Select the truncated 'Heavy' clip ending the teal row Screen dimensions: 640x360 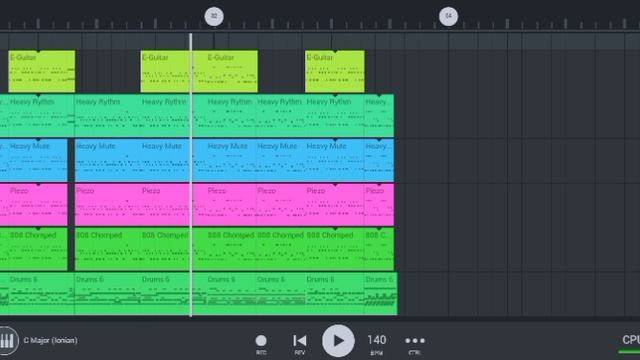point(379,116)
